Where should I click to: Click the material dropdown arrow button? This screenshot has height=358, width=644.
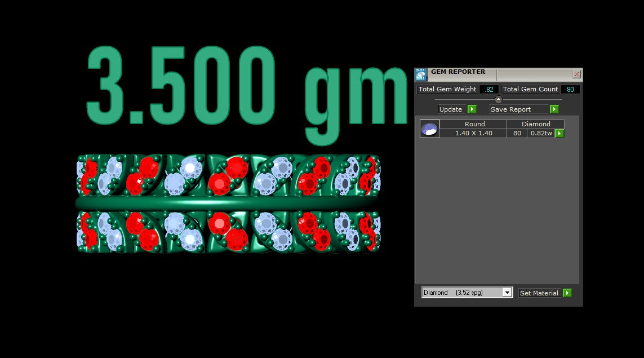pyautogui.click(x=507, y=292)
